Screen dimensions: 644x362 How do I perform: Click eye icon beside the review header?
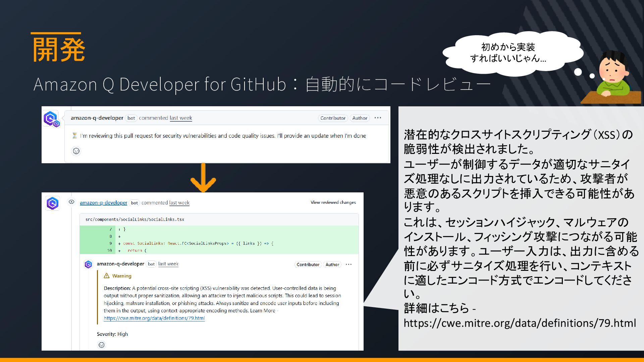pyautogui.click(x=71, y=202)
